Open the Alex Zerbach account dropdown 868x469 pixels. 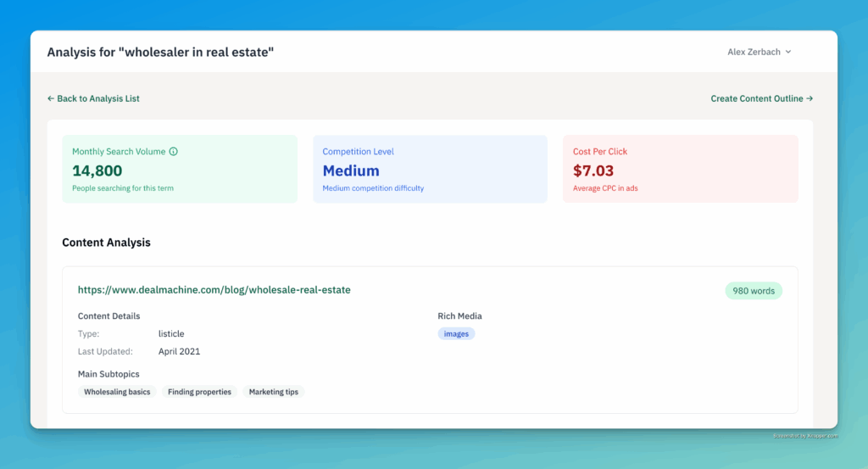tap(759, 52)
